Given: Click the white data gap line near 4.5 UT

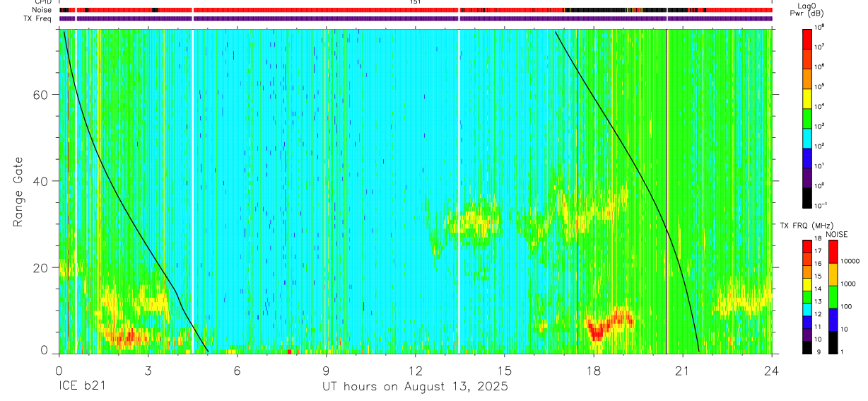Looking at the screenshot, I should [192, 191].
